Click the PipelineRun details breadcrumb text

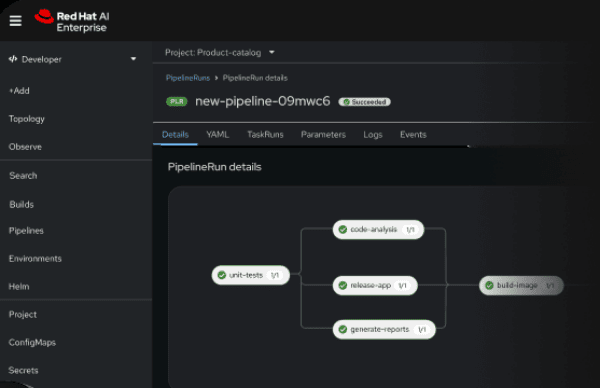pyautogui.click(x=255, y=78)
